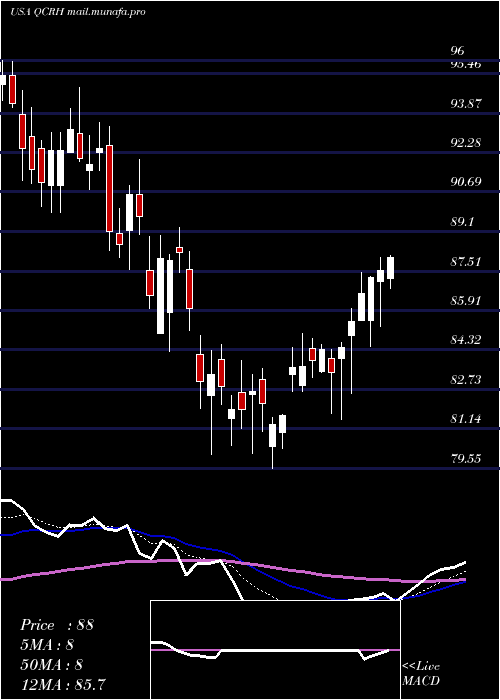
Task: Click the 'Price : 88' readout
Action: tap(57, 625)
